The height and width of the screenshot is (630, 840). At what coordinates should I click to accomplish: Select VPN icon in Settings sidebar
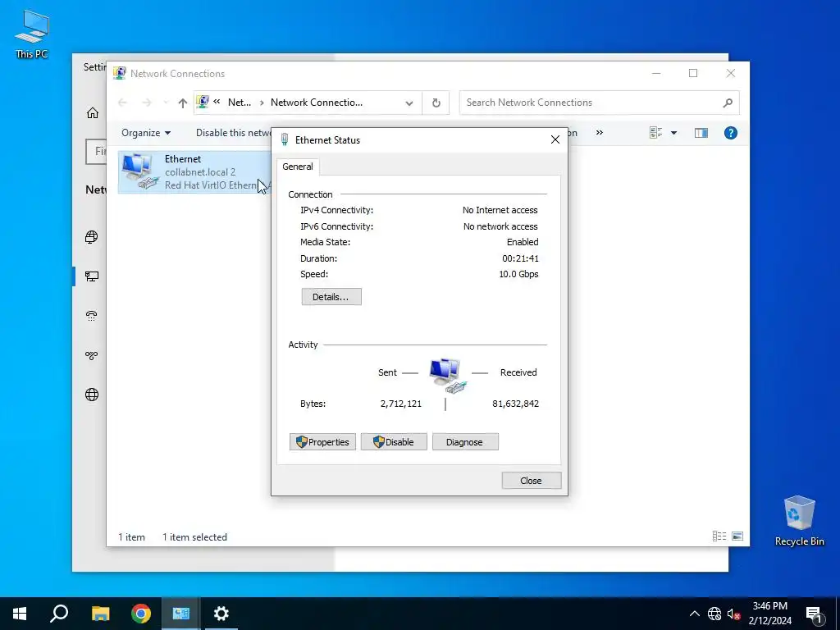coord(92,355)
